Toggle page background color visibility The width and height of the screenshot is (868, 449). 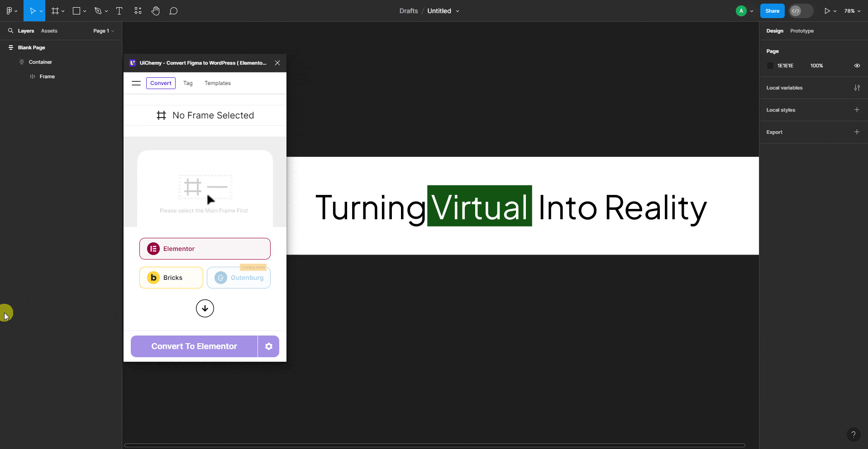click(x=857, y=66)
